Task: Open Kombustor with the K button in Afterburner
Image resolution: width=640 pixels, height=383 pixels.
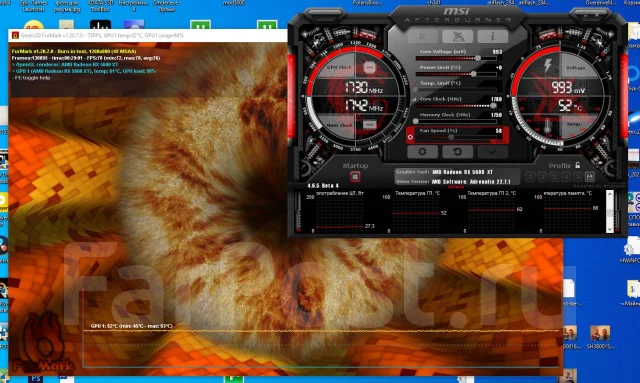Action: tap(422, 36)
